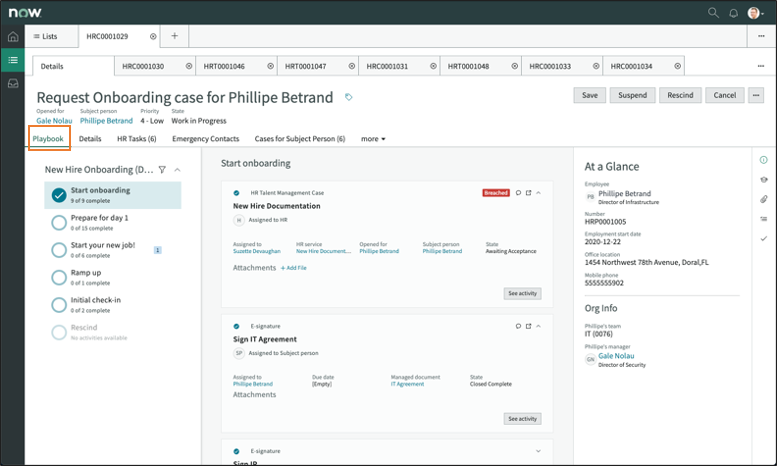
Task: Open Gale Nolau manager link in Org Info
Action: tap(616, 356)
